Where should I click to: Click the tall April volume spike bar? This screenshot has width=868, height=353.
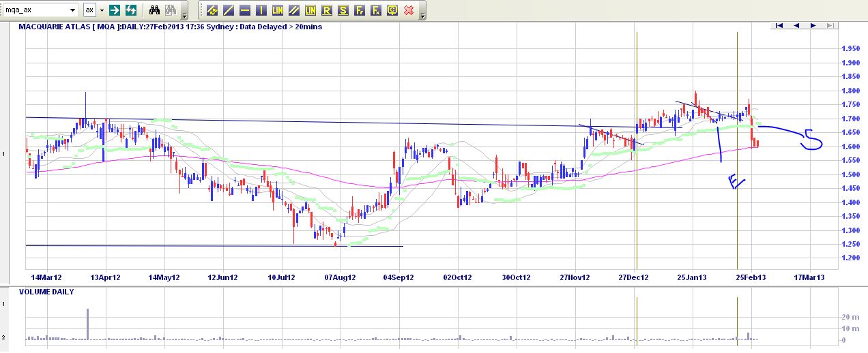pyautogui.click(x=87, y=324)
